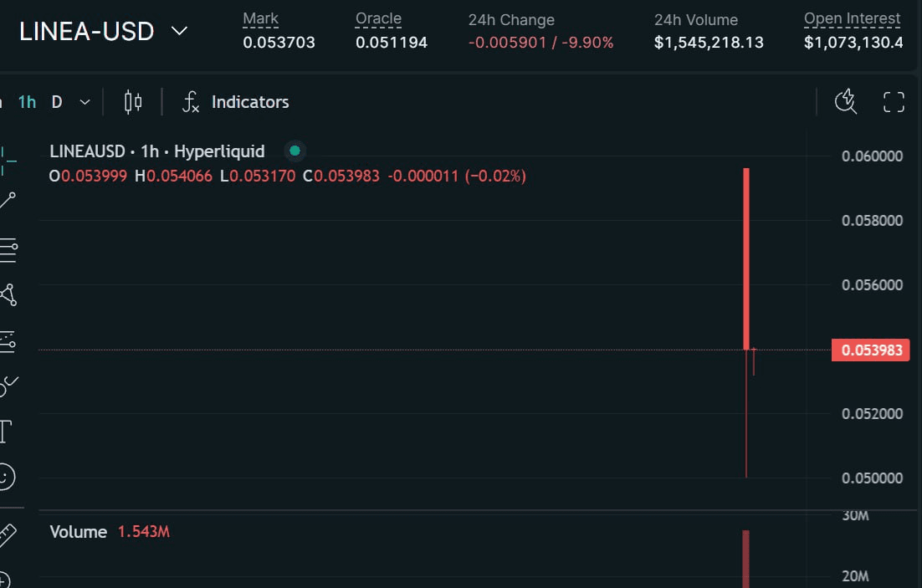Open the quick search lightning icon
Screen dimensions: 922x588
846,102
